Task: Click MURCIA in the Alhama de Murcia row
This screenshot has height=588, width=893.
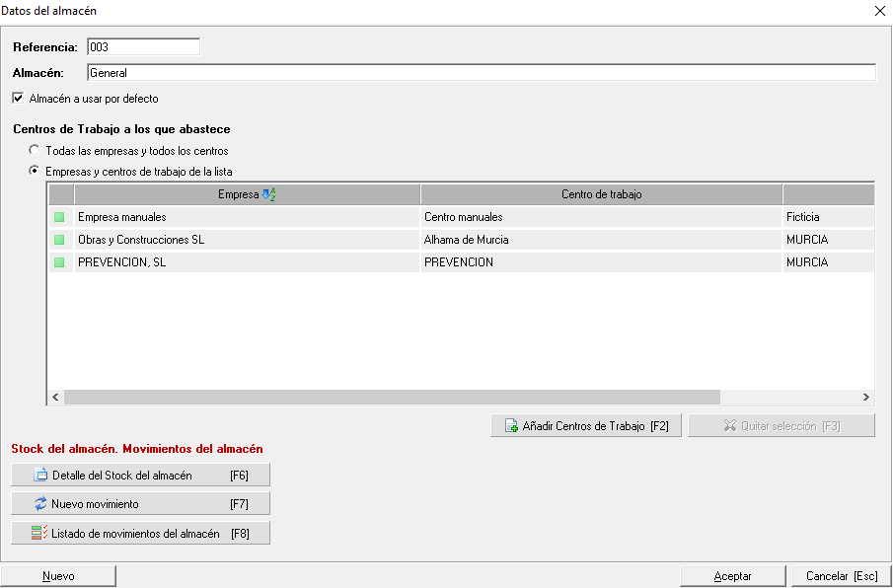Action: (829, 240)
